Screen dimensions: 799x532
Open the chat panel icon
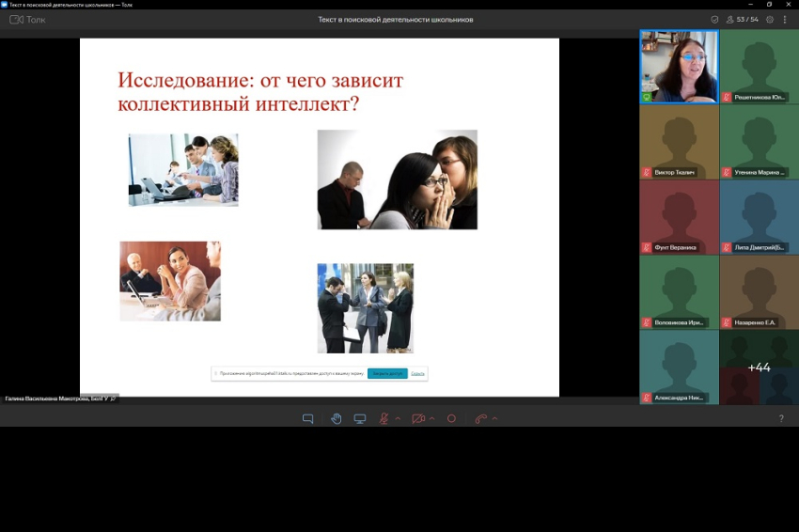pos(307,418)
